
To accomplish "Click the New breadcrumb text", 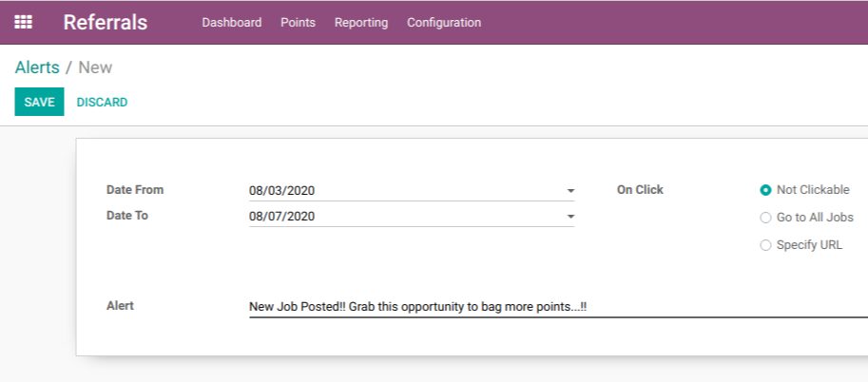I will 95,67.
